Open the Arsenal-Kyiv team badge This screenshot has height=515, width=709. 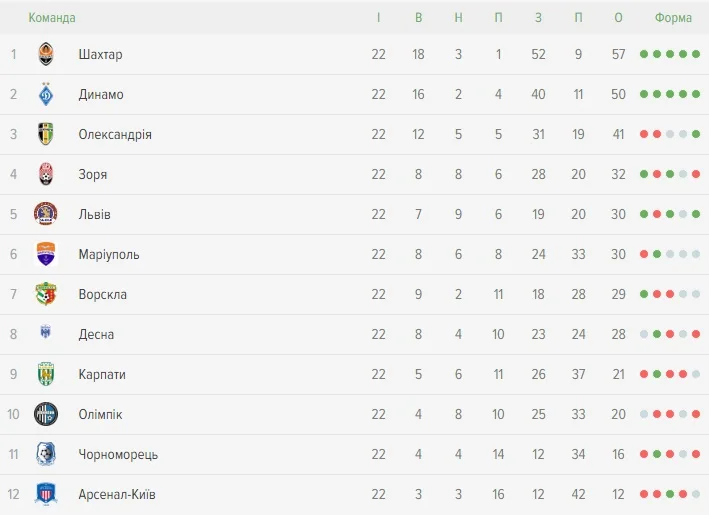pos(46,494)
